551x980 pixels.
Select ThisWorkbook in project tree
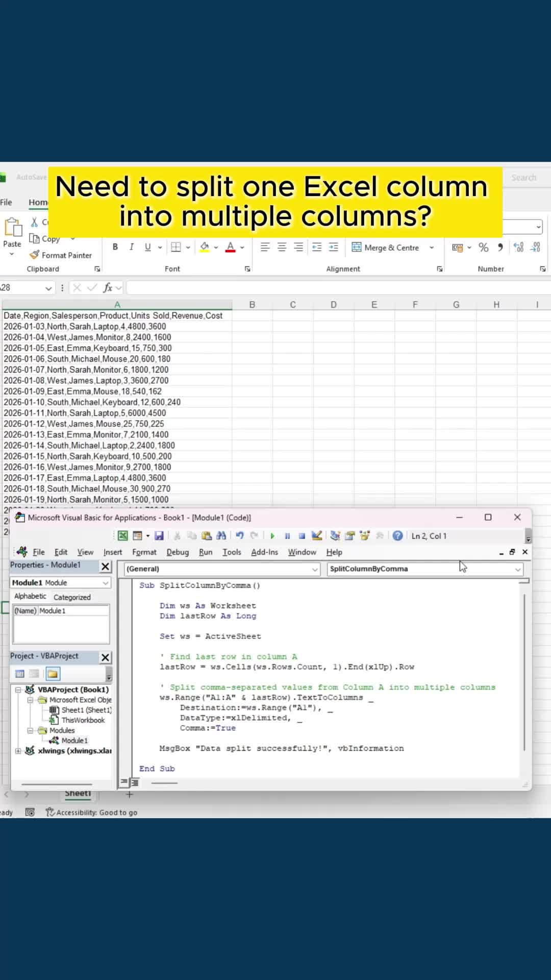coord(78,720)
